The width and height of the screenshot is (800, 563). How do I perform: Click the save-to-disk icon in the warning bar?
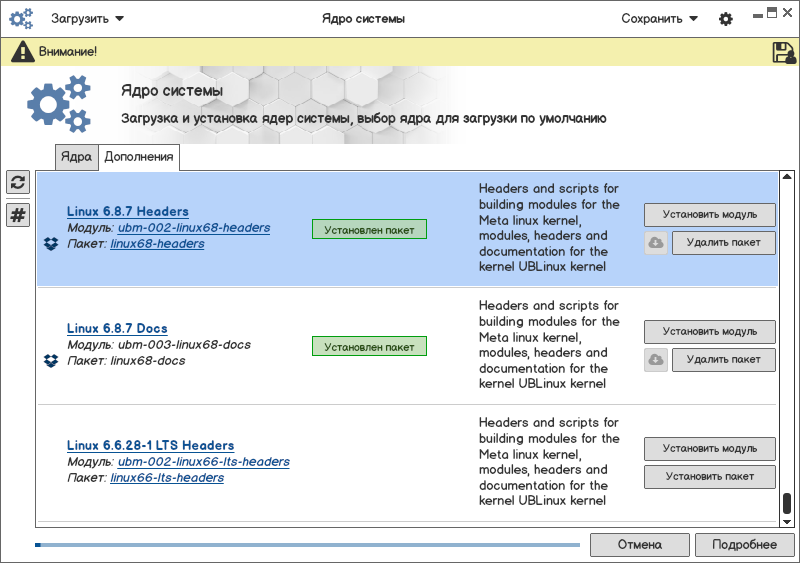784,52
